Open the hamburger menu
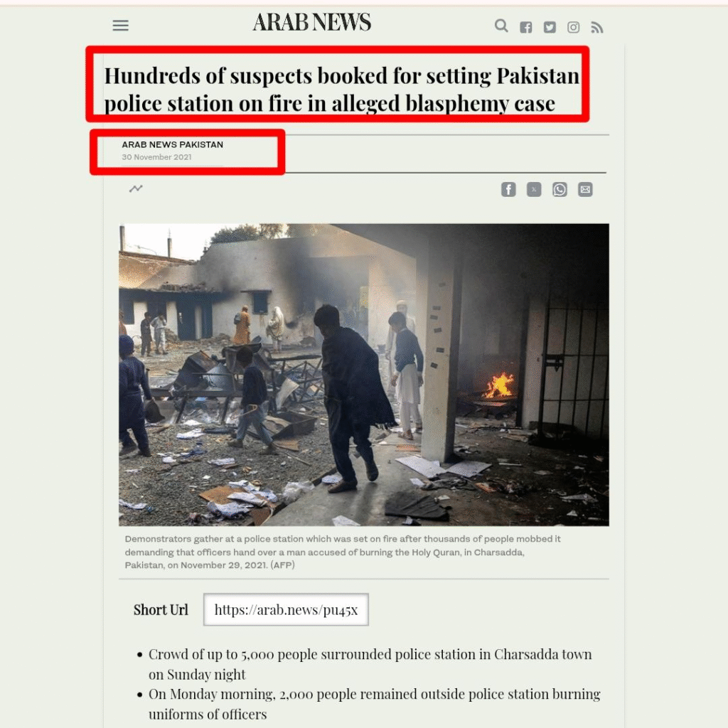This screenshot has width=728, height=728. pyautogui.click(x=120, y=26)
